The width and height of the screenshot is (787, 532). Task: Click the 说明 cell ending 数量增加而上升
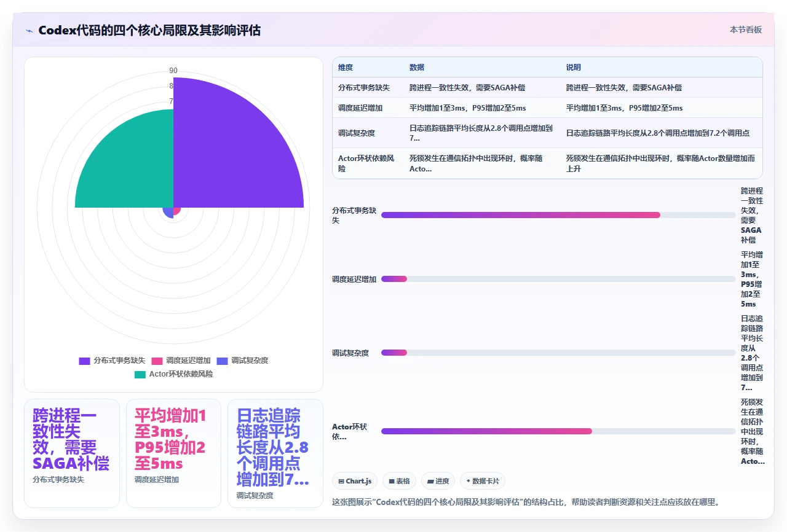(660, 163)
